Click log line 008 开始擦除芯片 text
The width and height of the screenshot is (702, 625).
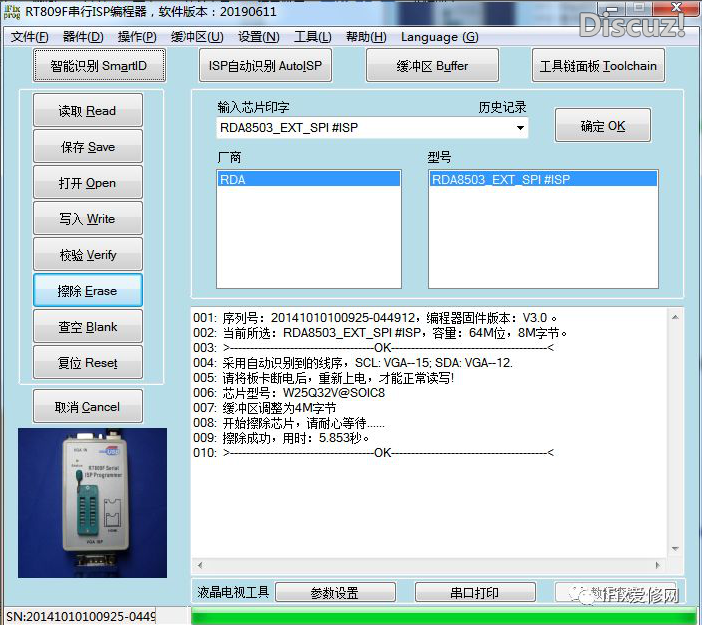[x=289, y=423]
